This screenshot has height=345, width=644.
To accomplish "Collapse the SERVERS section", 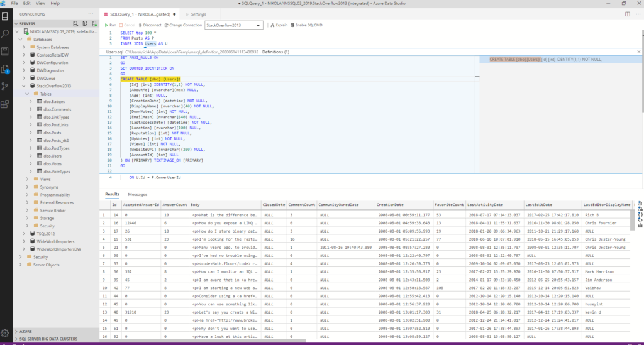I will click(16, 24).
